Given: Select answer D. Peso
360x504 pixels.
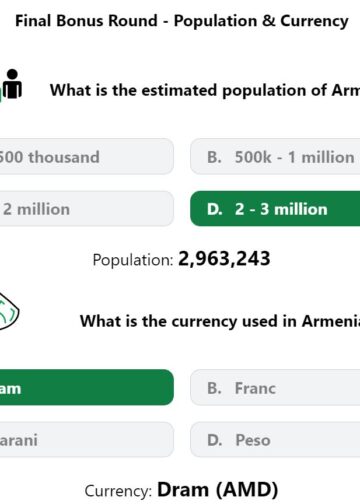Looking at the screenshot, I should coord(275,439).
